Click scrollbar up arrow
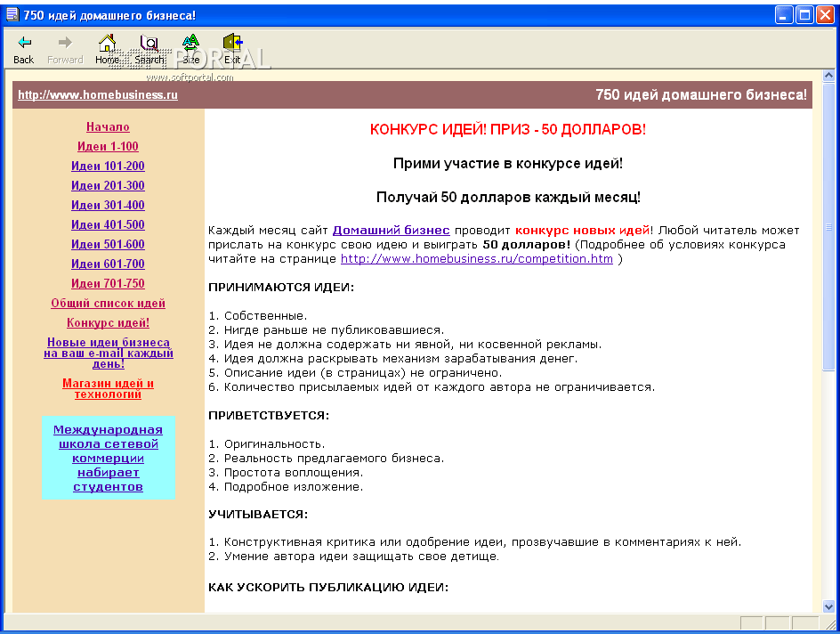The height and width of the screenshot is (634, 840). click(x=828, y=76)
